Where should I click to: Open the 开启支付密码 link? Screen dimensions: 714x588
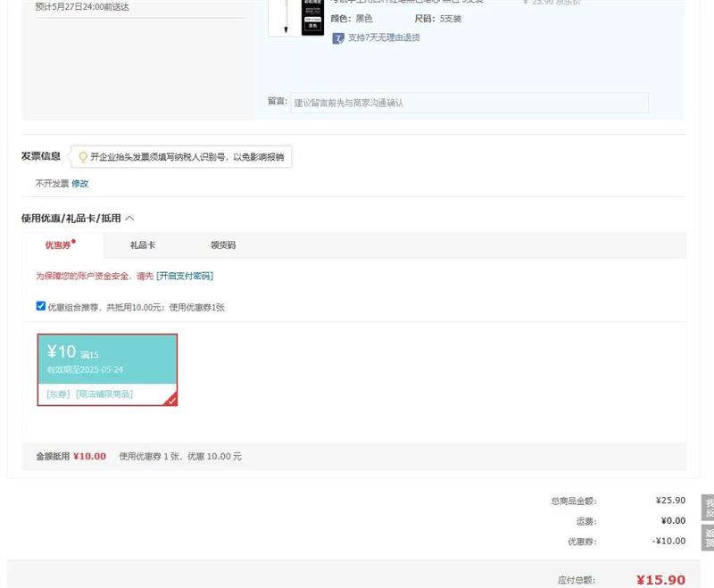(x=185, y=276)
